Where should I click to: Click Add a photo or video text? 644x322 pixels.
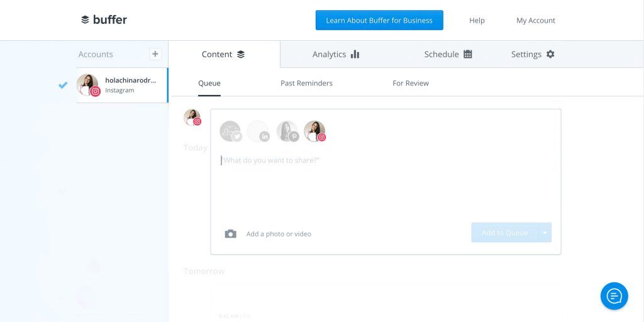(279, 234)
